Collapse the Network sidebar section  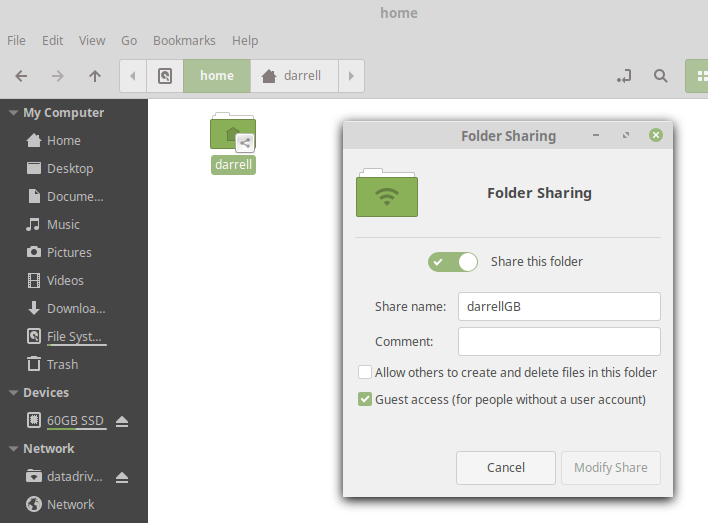[13, 449]
